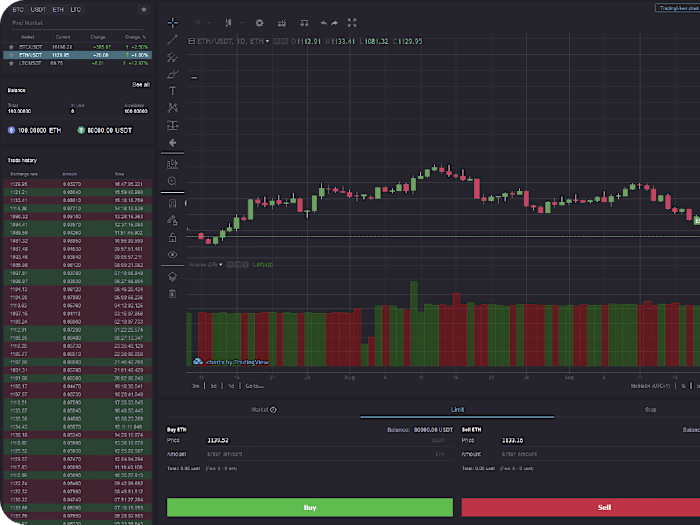Toggle the favorite star for ETH/USDT
Viewport: 700px width, 525px height.
(x=11, y=55)
